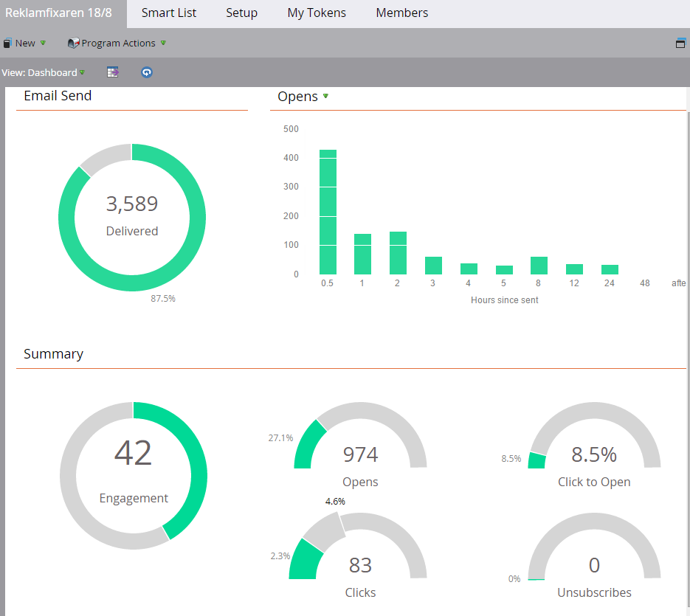Open the Setup tab

(241, 13)
